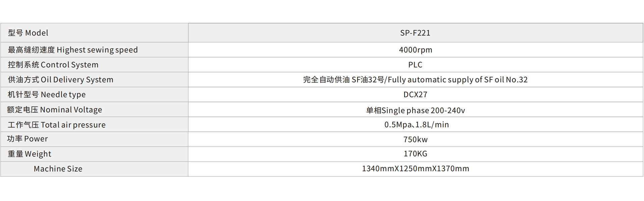Image resolution: width=644 pixels, height=201 pixels.
Task: Click the Total air pressure label
Action: [56, 125]
